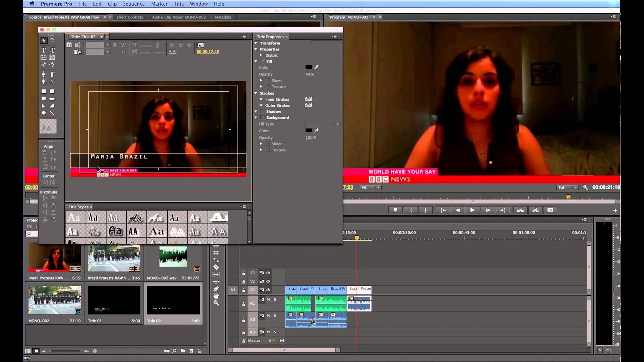Add an Outer Stroke
This screenshot has height=362, width=644.
point(308,105)
